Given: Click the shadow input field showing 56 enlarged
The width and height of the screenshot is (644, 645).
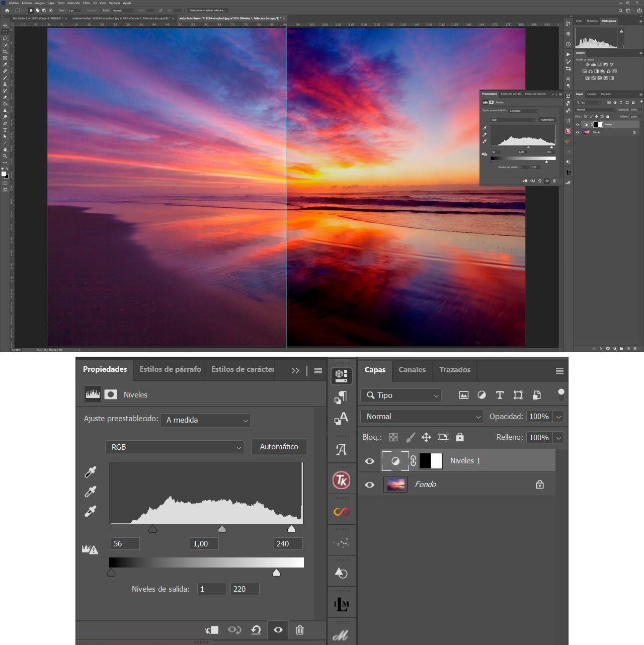Looking at the screenshot, I should (125, 544).
